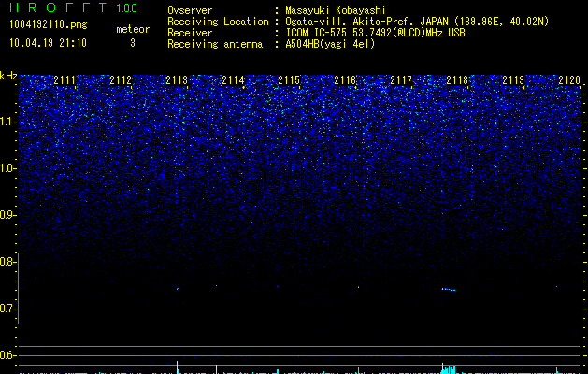Image resolution: width=588 pixels, height=374 pixels.
Task: Click the Ovserver label
Action: [190, 10]
